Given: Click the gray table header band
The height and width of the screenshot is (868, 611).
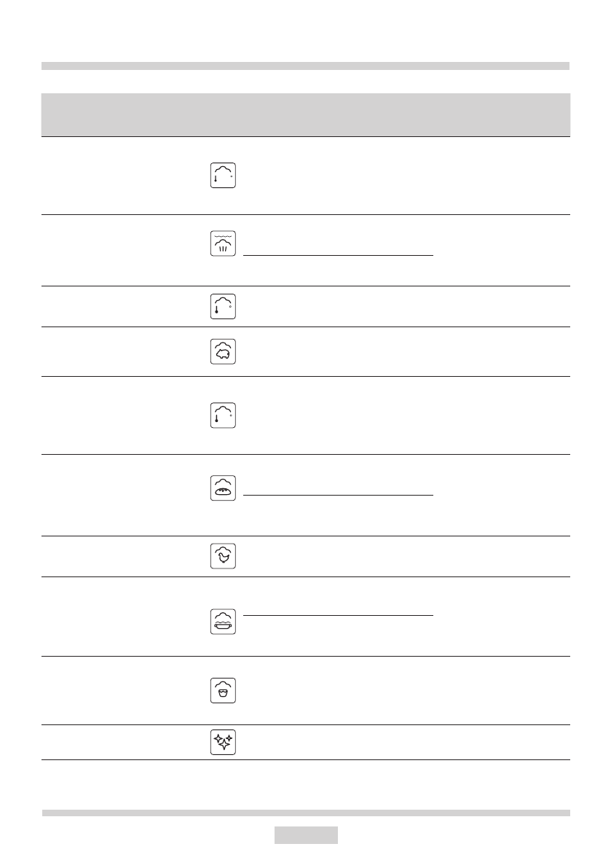Looking at the screenshot, I should (305, 114).
